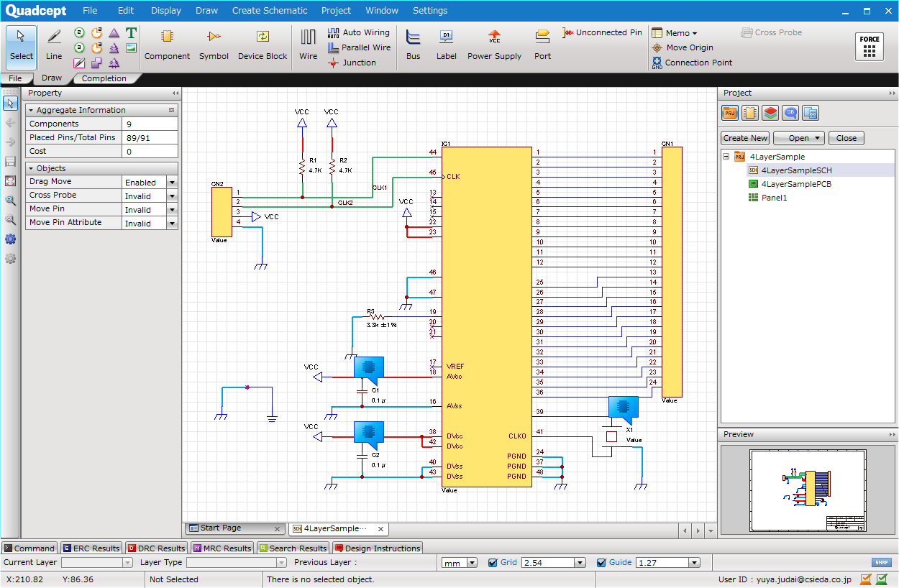Choose the Line drawing tool

coord(54,45)
